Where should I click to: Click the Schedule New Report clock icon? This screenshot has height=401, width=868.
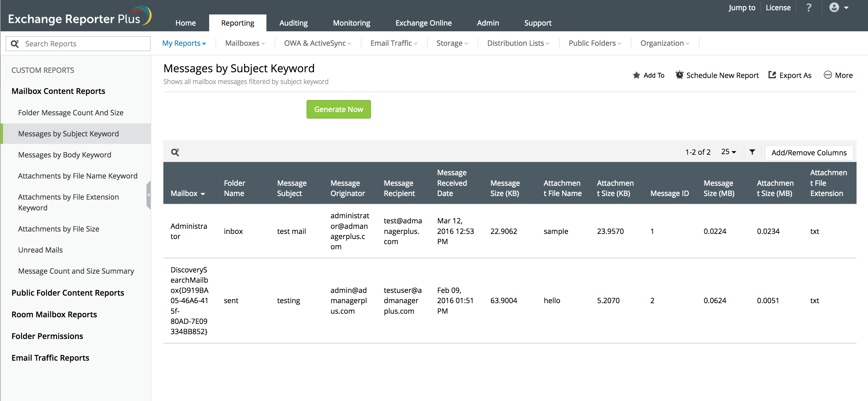679,75
